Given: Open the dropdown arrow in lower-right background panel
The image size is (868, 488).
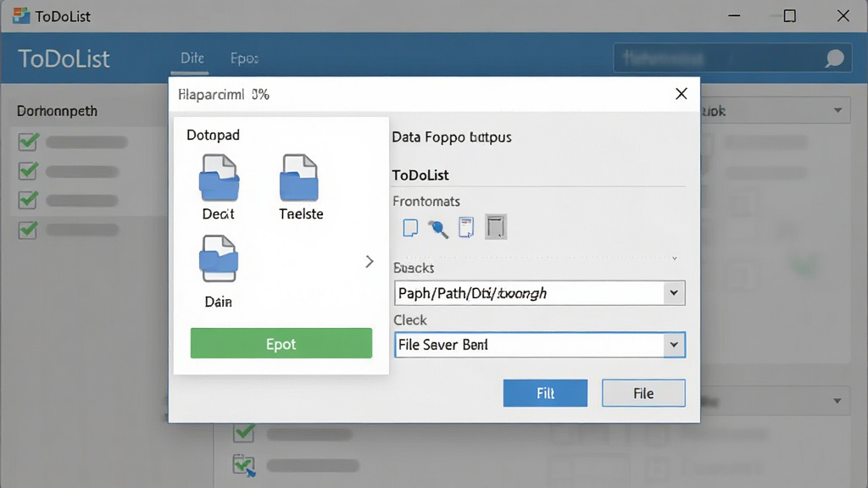Looking at the screenshot, I should tap(837, 401).
